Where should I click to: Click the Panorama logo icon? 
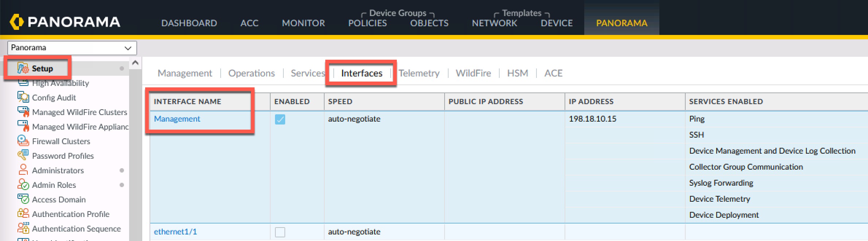(17, 22)
